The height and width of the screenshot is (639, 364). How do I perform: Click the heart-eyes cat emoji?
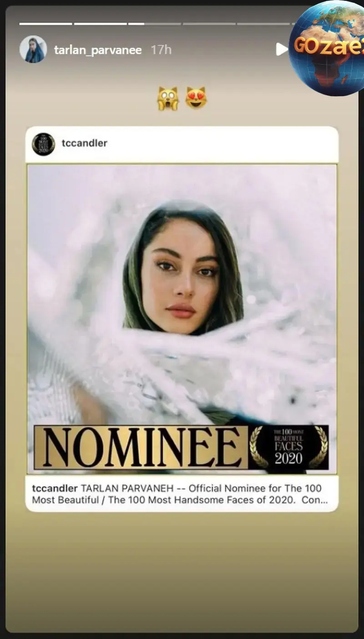click(196, 98)
